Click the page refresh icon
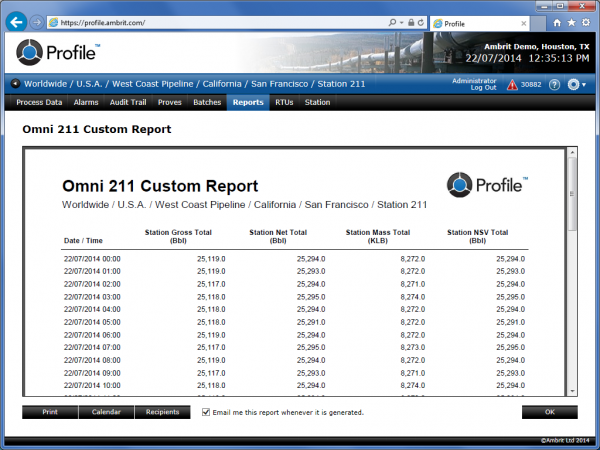Image resolution: width=600 pixels, height=450 pixels. tap(421, 23)
